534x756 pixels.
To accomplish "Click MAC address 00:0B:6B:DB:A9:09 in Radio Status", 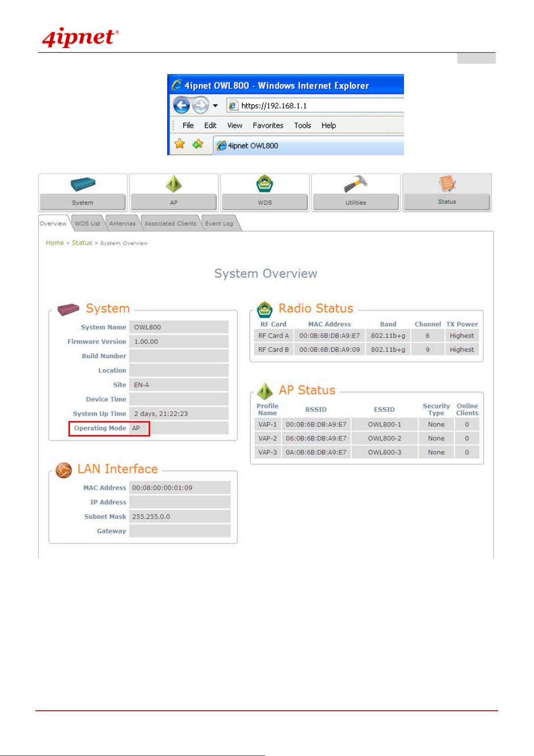I will click(330, 350).
